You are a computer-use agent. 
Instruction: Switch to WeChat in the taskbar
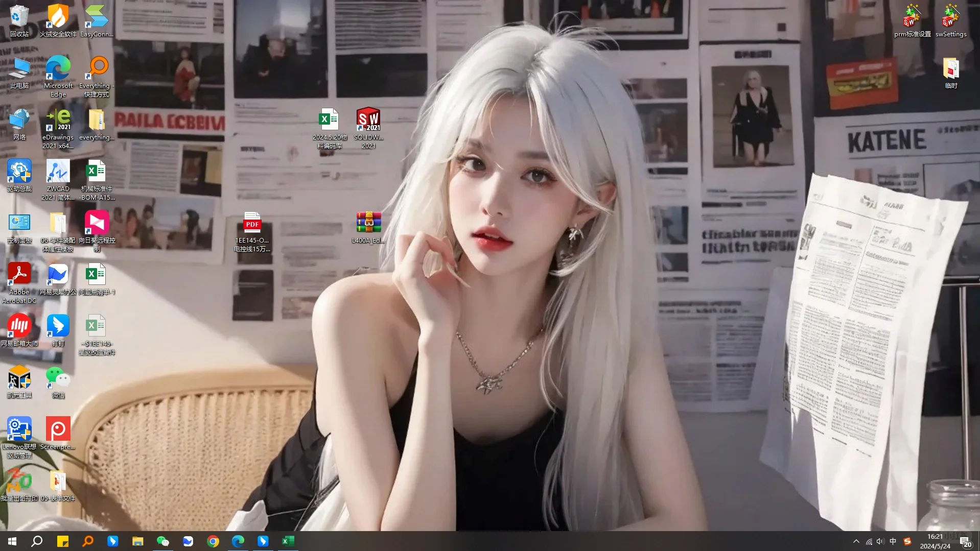[162, 541]
